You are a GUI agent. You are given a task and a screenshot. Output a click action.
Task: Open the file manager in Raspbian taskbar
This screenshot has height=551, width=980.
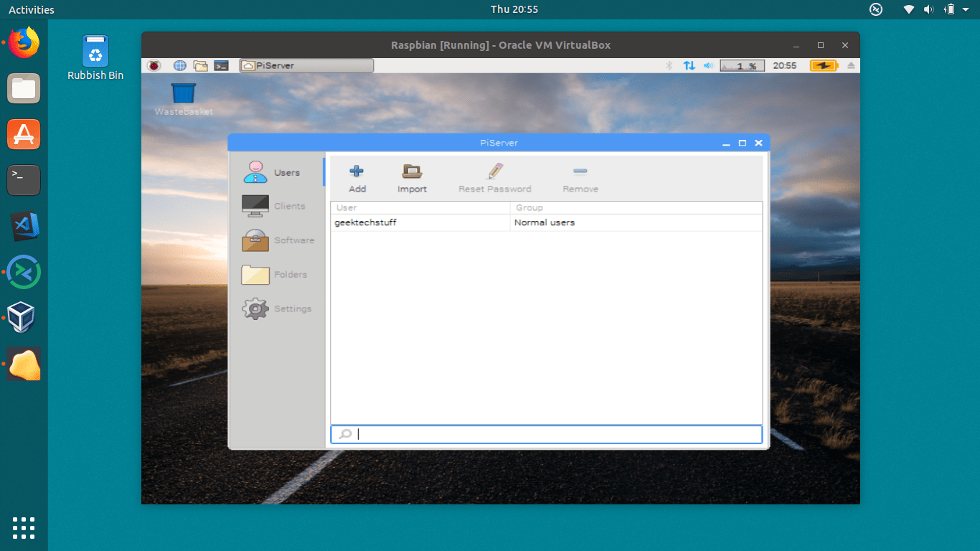(x=200, y=65)
